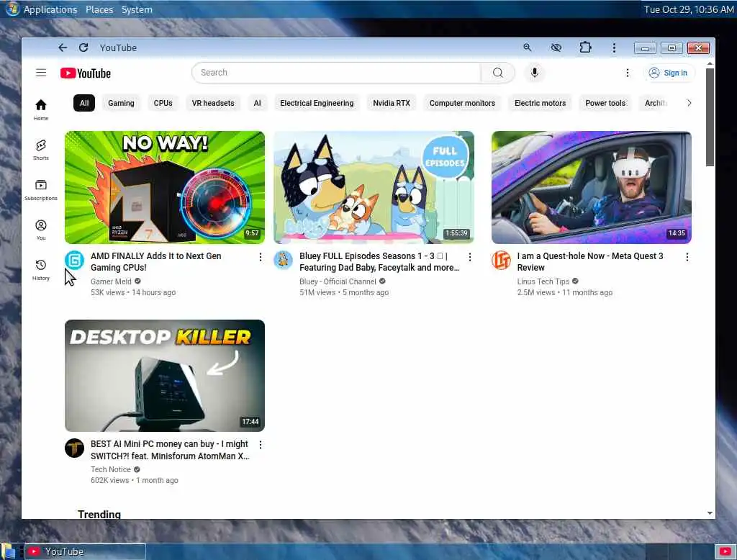Select the Electrical Engineering chip
The height and width of the screenshot is (560, 737).
(x=317, y=103)
